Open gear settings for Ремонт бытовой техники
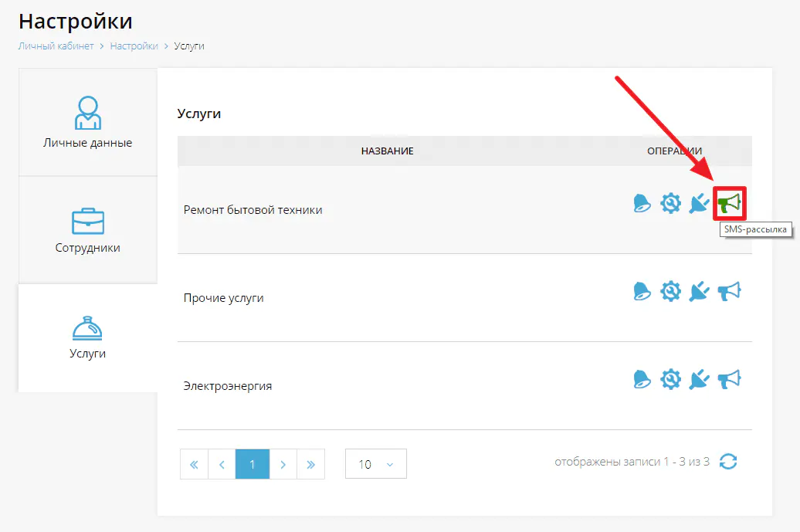Screen dimensions: 800x532 [670, 204]
